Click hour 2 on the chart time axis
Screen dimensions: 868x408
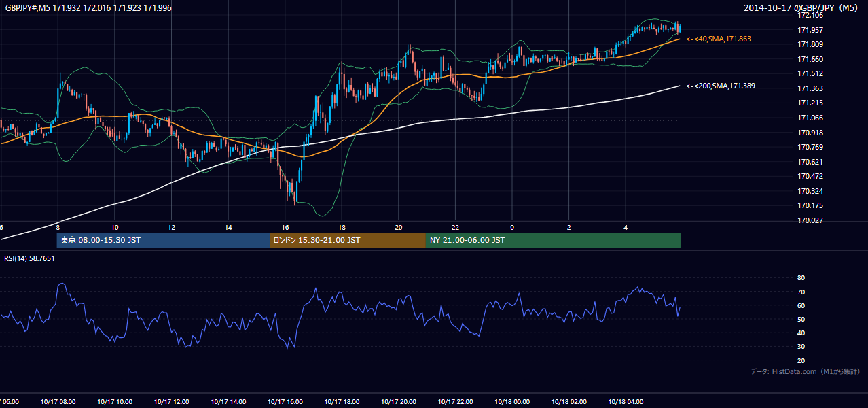point(569,227)
